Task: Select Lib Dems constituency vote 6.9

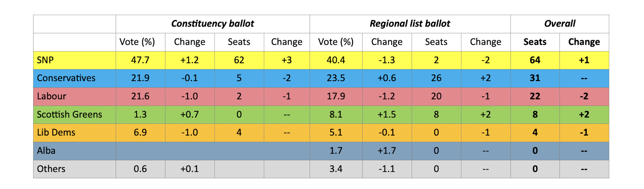Action: (140, 133)
